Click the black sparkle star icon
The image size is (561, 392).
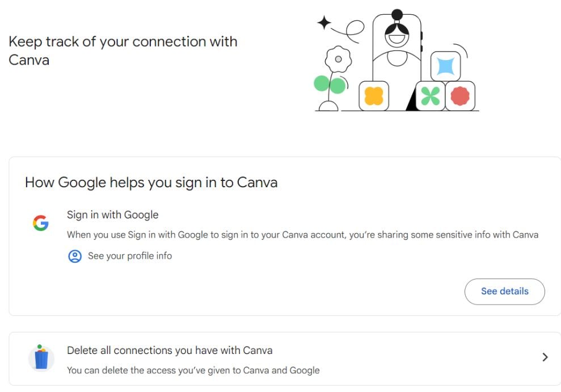tap(324, 23)
